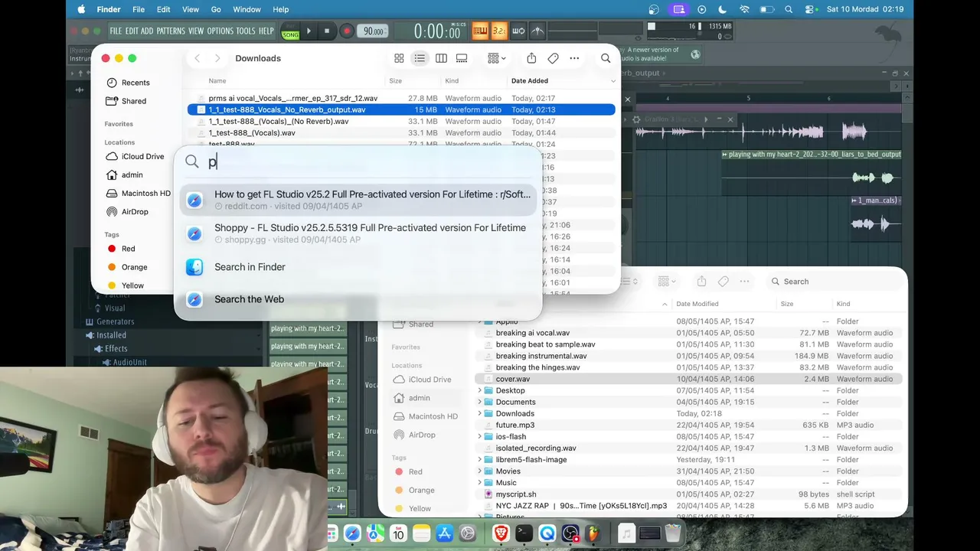Select AirDrop in Downloads window sidebar

127,212
